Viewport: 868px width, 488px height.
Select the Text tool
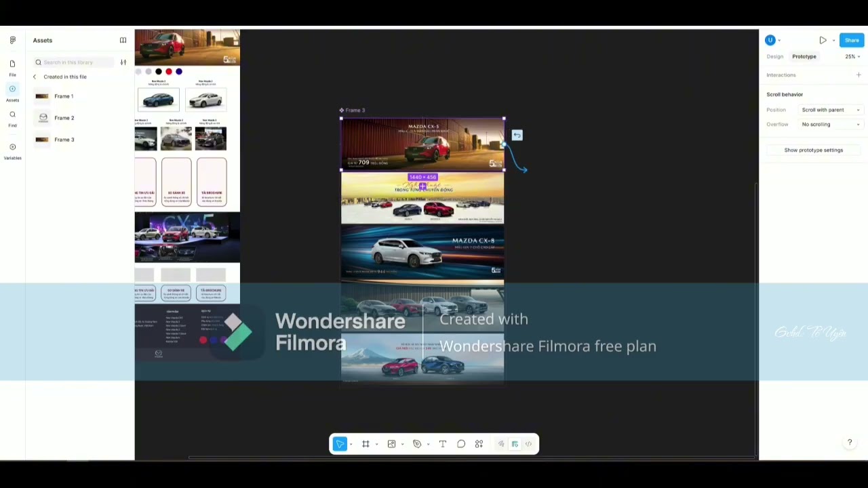pos(443,444)
